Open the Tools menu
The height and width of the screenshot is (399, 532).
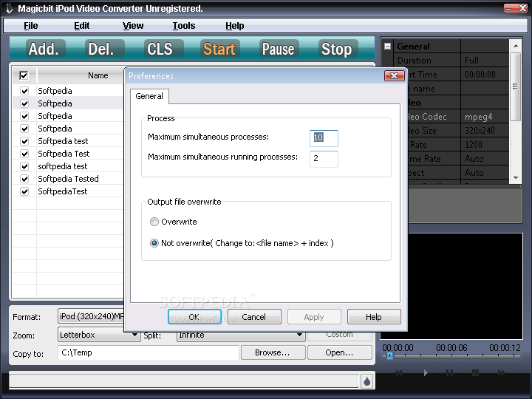(x=184, y=26)
